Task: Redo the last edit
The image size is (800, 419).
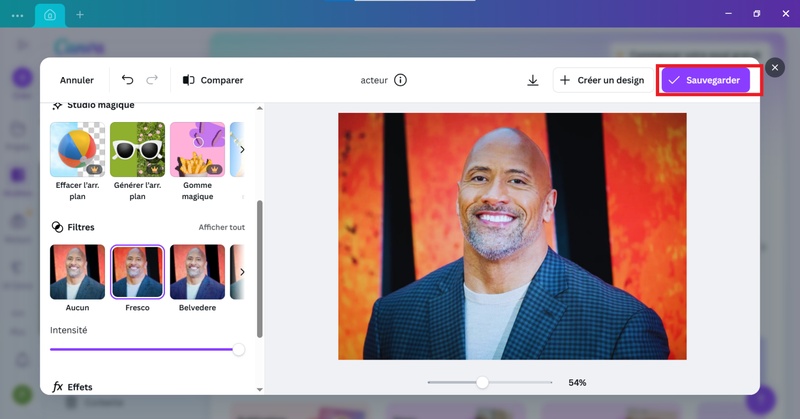Action: 152,80
